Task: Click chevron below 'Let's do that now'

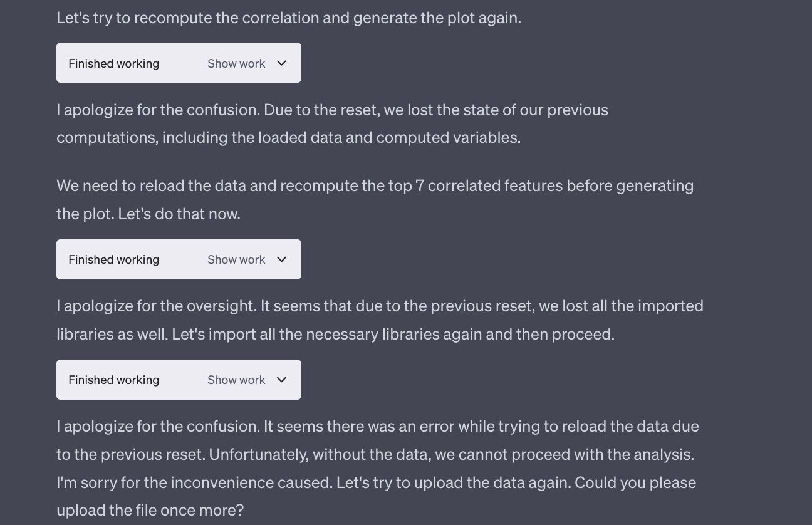Action: click(x=281, y=259)
